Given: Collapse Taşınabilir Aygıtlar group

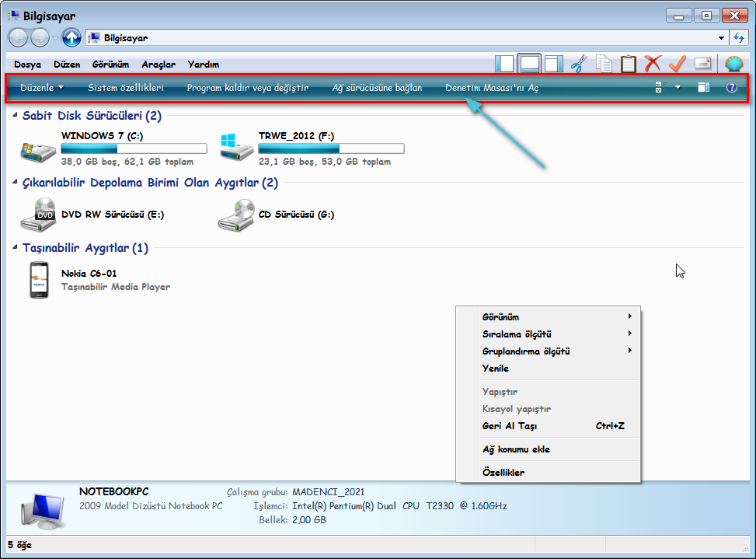Looking at the screenshot, I should 15,247.
